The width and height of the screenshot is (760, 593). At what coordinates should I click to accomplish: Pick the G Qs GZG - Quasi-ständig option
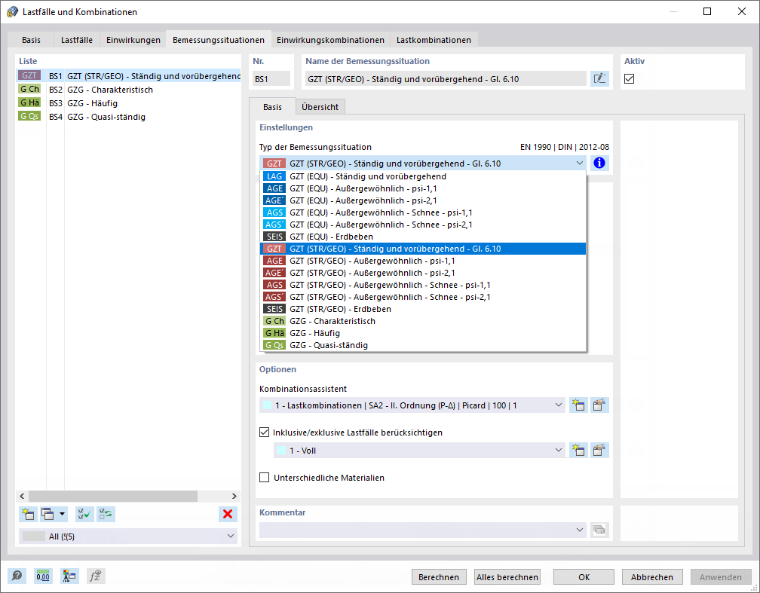coord(423,345)
